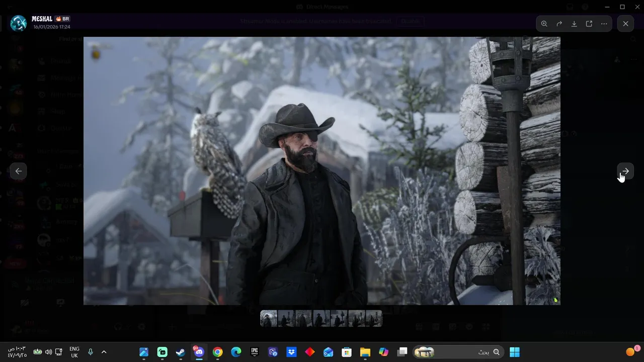The width and height of the screenshot is (644, 362).
Task: Select the fourth thumbnail in the strip
Action: tap(321, 319)
